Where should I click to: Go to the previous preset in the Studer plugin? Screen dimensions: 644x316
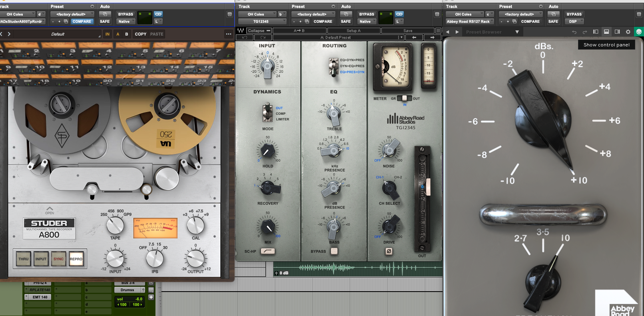click(2, 34)
